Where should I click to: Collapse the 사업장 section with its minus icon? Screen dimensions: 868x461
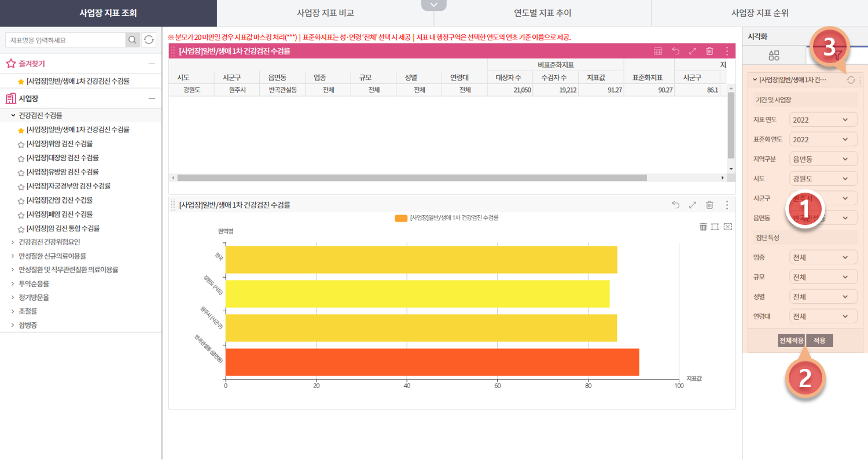152,98
